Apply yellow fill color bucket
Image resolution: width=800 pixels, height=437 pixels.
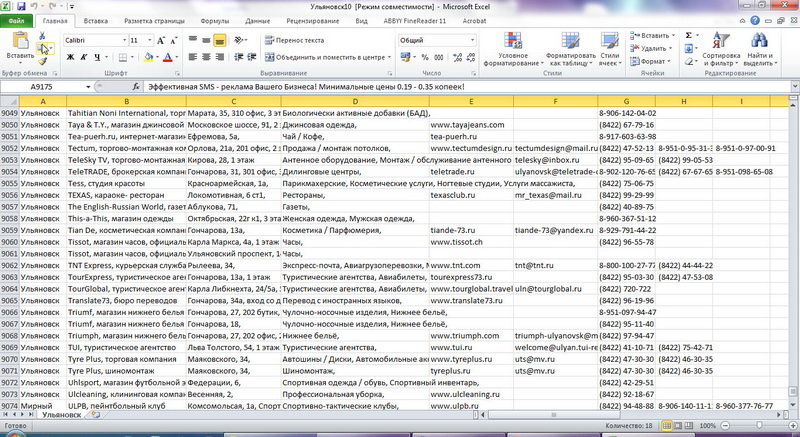[148, 57]
